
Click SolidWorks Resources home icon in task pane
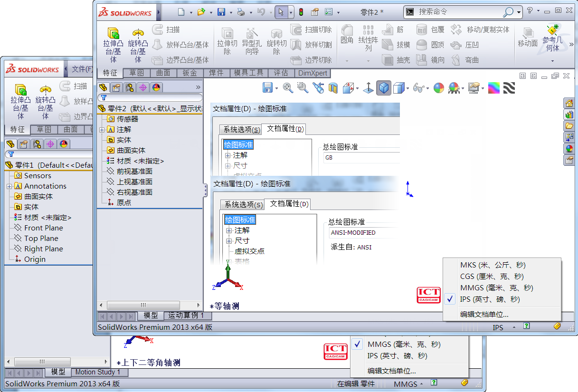tap(569, 104)
